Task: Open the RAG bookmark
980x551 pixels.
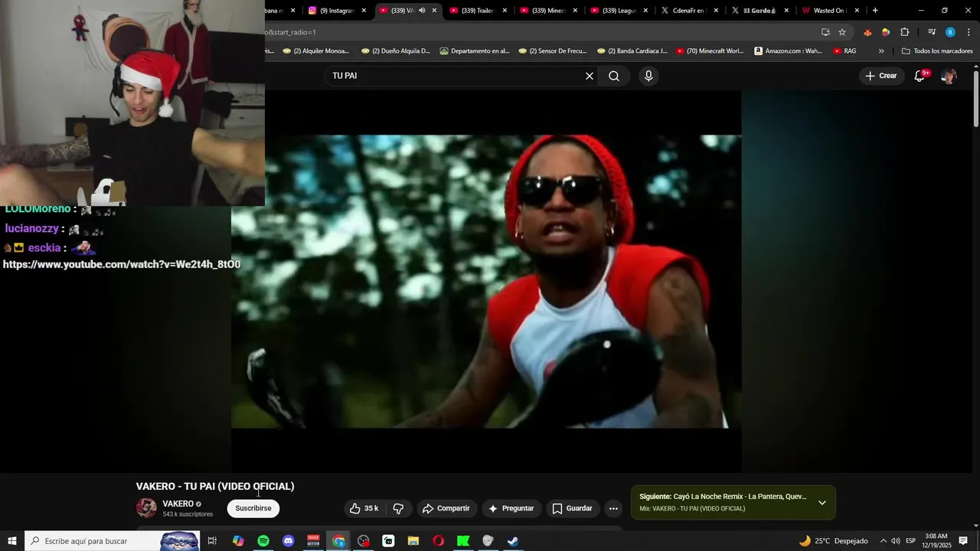Action: click(x=845, y=51)
